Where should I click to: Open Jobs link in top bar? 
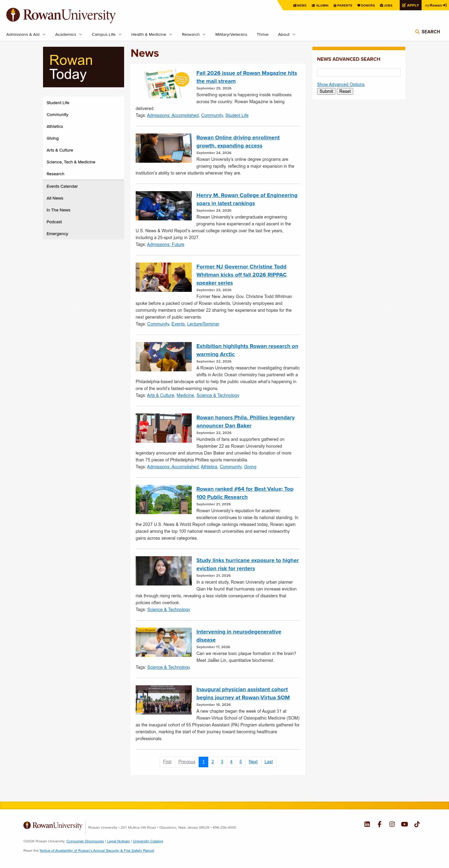tap(386, 5)
